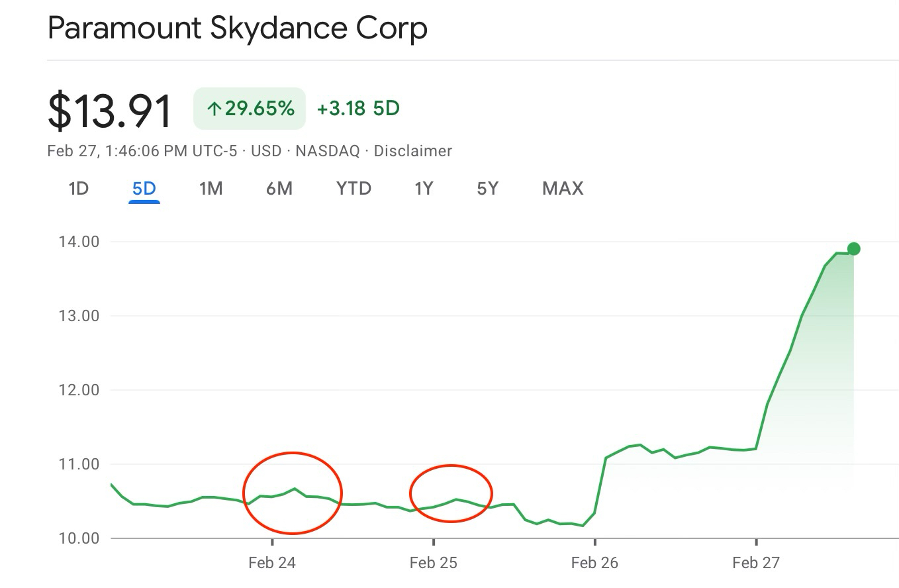
Task: Click the green up arrow in percentage badge
Action: 213,109
